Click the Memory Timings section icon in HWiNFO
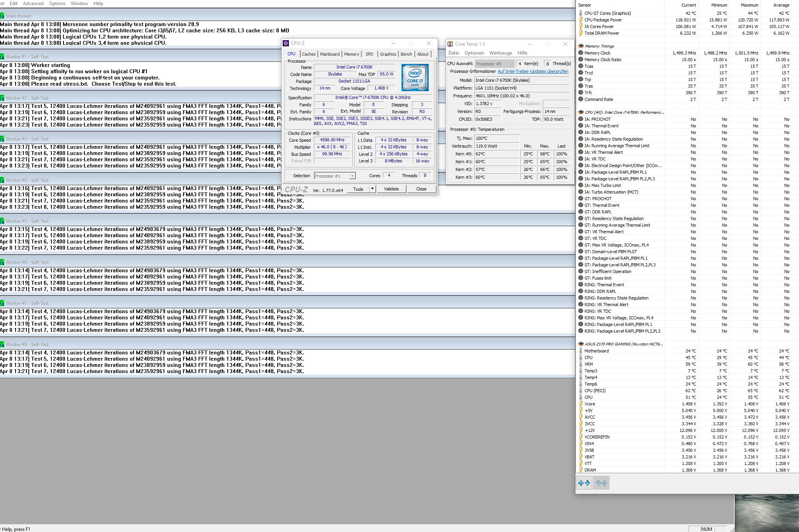 (581, 46)
